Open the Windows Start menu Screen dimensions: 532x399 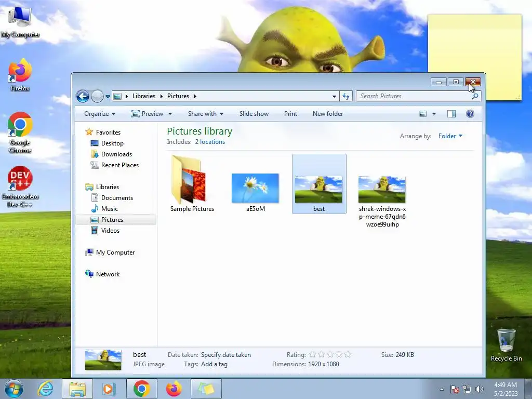point(14,389)
